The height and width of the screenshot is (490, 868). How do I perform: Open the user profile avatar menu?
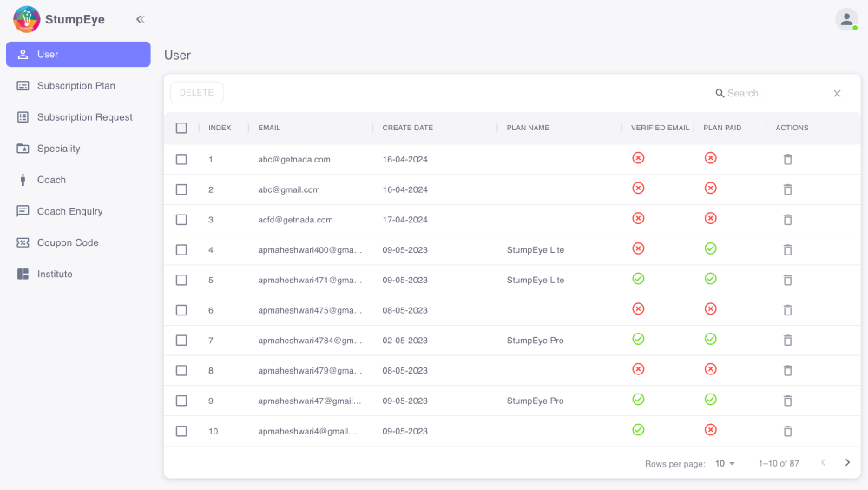(x=845, y=19)
